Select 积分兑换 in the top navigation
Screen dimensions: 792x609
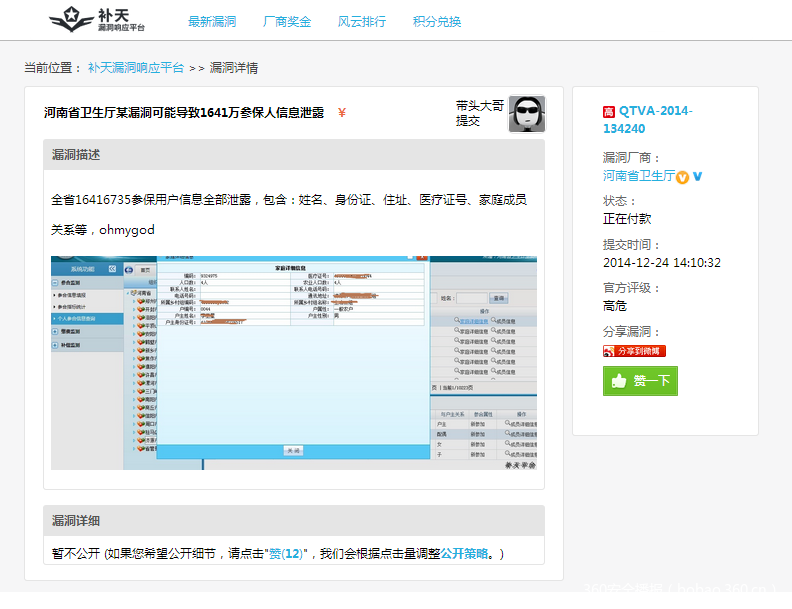(437, 21)
